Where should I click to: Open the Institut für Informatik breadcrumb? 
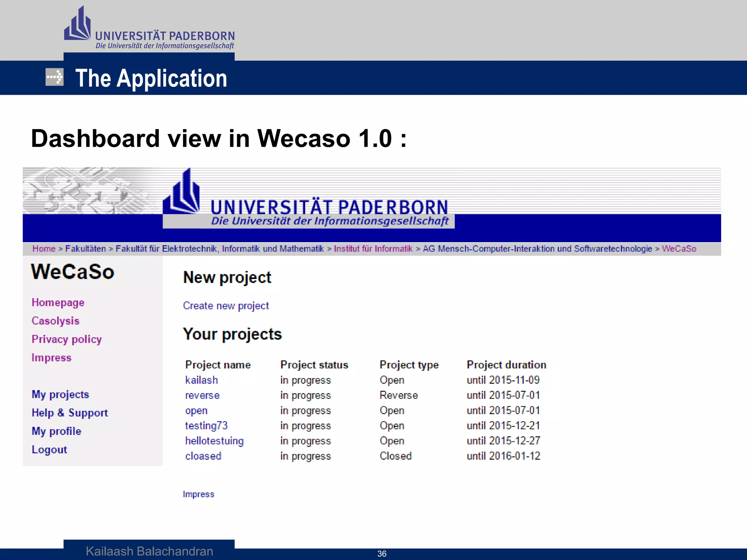coord(373,249)
